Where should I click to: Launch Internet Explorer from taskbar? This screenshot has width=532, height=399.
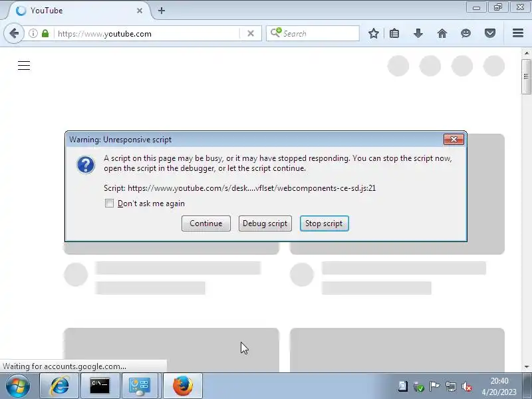[59, 386]
